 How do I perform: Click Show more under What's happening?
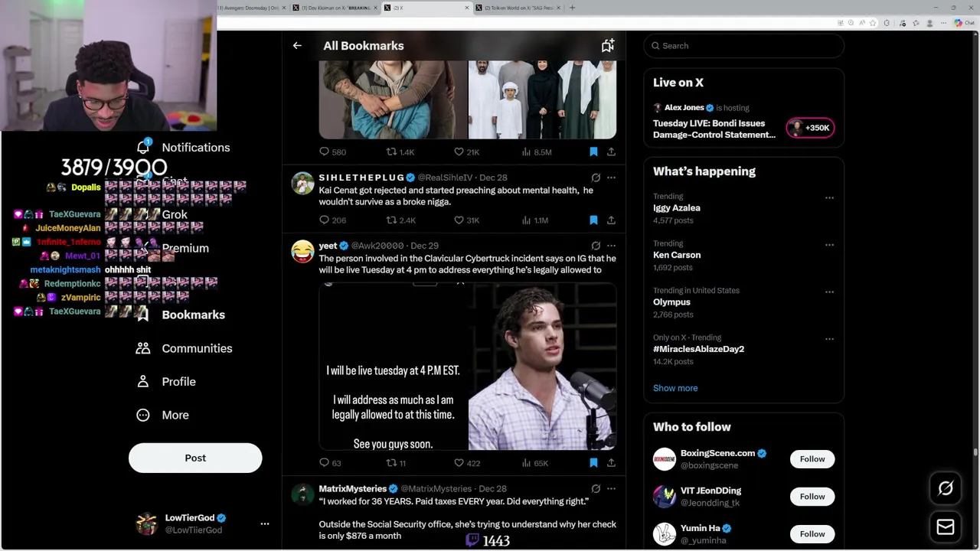coord(675,388)
